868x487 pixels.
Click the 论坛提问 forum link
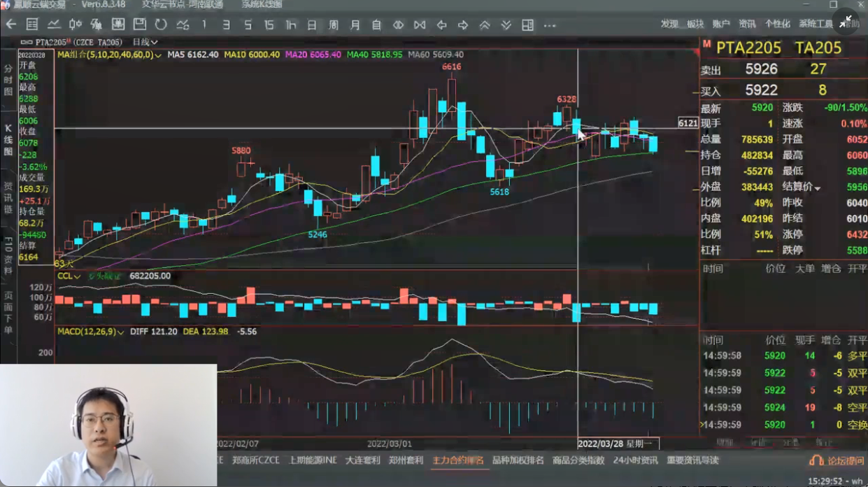coord(836,460)
